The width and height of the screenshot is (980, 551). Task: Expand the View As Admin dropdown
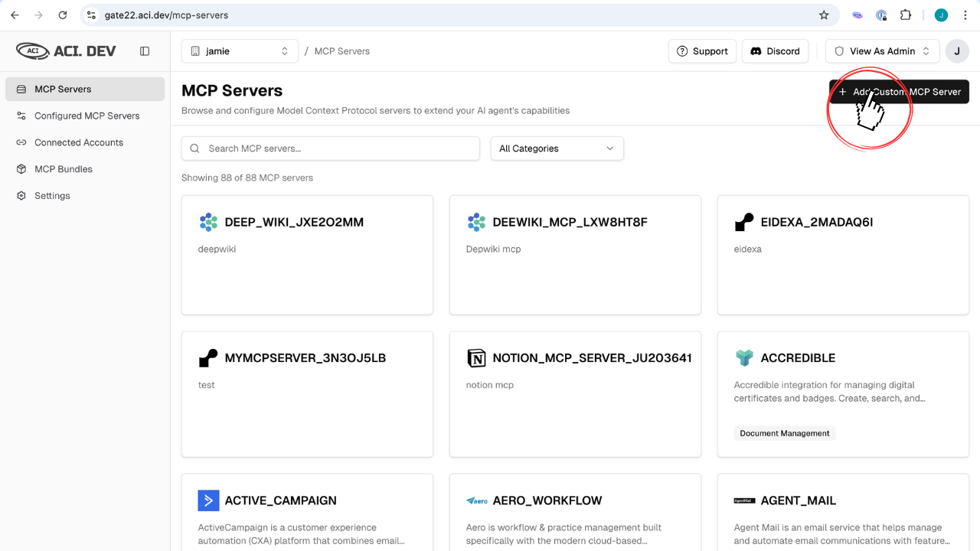coord(882,51)
